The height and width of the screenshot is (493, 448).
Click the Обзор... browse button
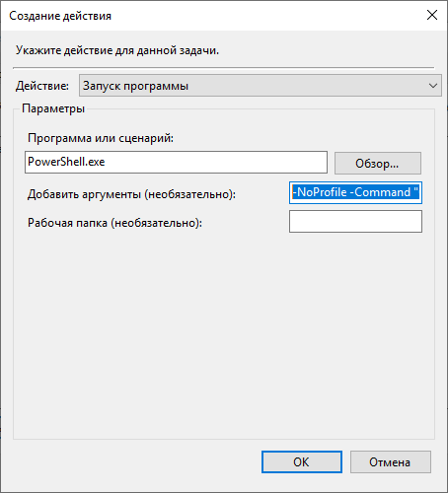378,163
